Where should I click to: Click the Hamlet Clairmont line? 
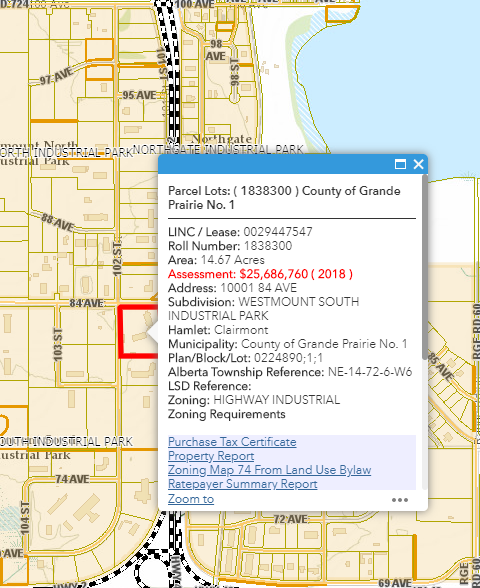pyautogui.click(x=218, y=330)
